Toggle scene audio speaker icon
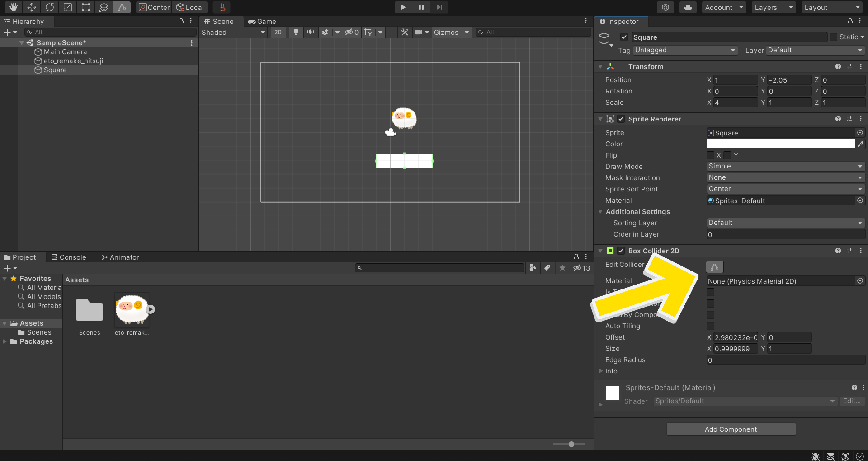The height and width of the screenshot is (462, 868). click(311, 32)
